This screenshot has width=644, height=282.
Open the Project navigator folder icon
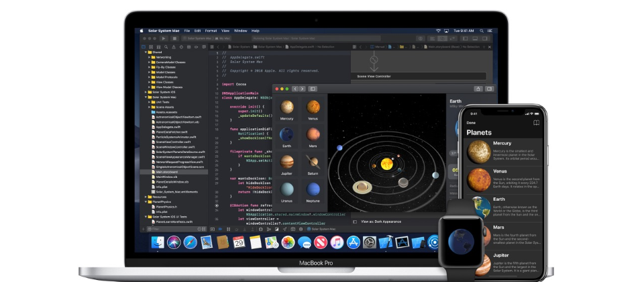pyautogui.click(x=144, y=47)
